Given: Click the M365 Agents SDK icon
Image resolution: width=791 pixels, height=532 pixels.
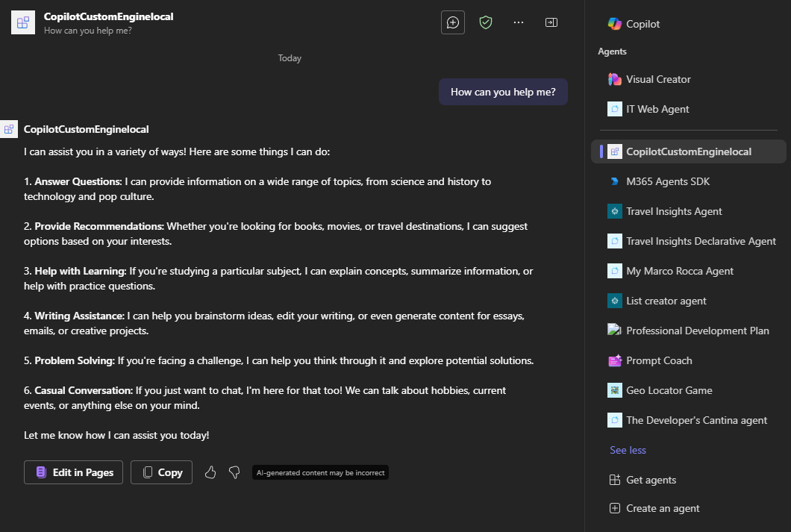Looking at the screenshot, I should click(614, 181).
